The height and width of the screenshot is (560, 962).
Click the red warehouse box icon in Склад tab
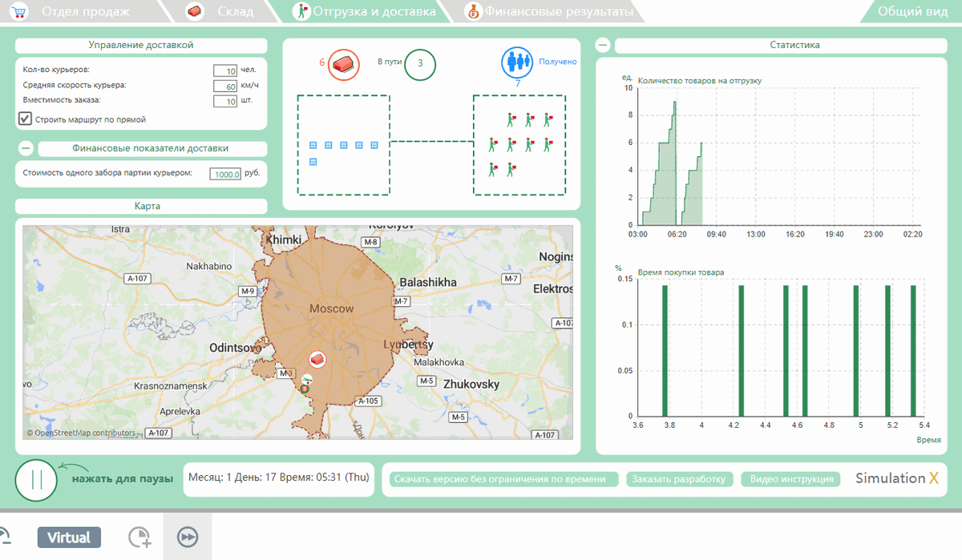[194, 11]
